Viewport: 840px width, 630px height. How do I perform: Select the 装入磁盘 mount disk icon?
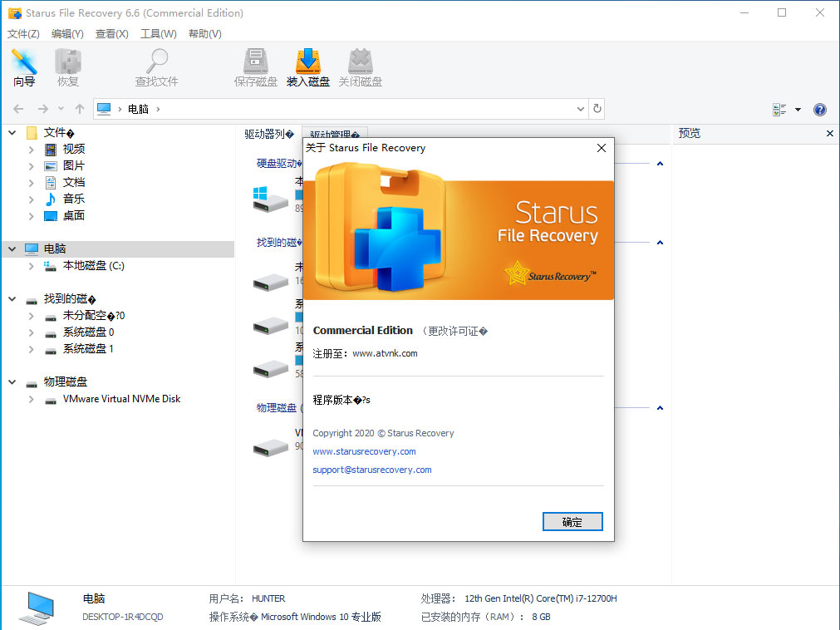308,67
